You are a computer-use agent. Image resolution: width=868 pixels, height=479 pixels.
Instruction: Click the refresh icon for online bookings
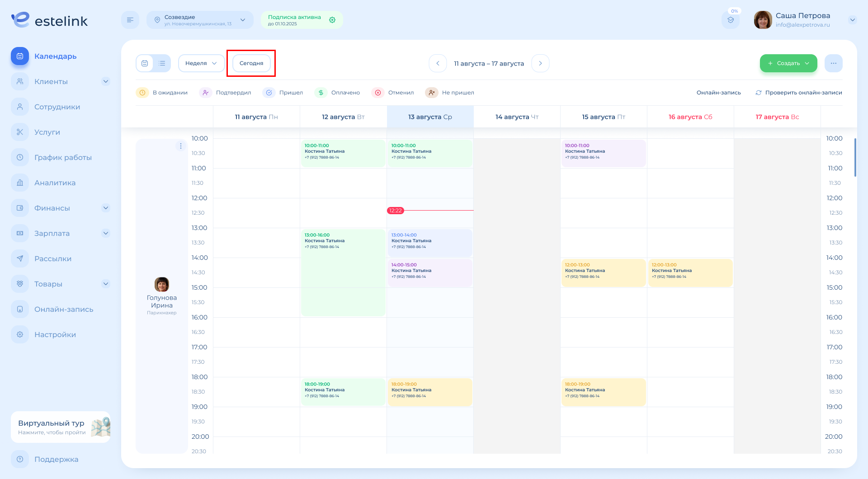click(759, 93)
